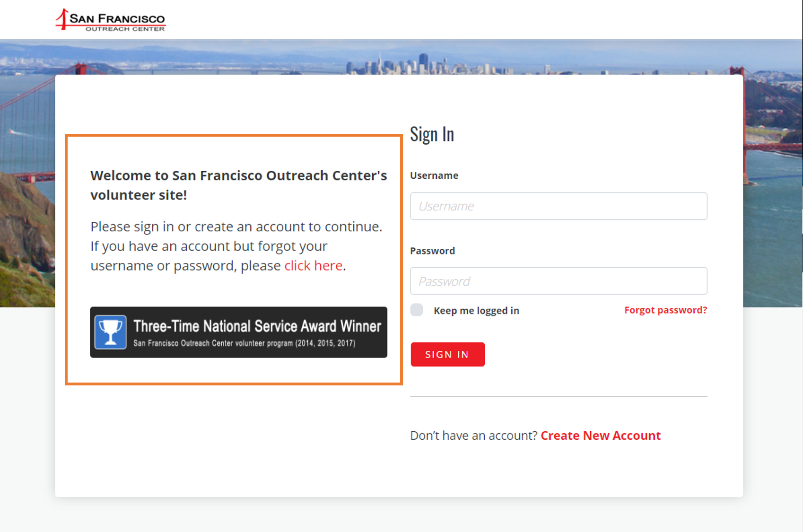The height and width of the screenshot is (532, 803).
Task: Click the Username field label
Action: click(434, 175)
